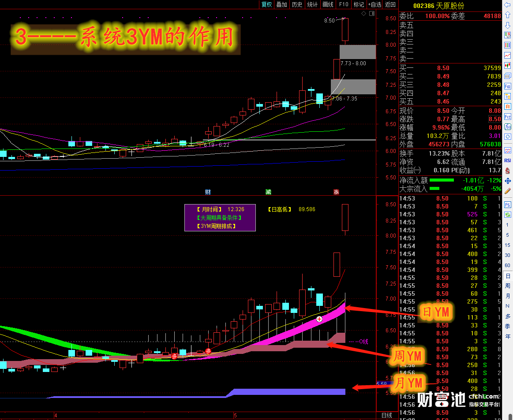Screen dimensions: 513x420
Task: Click the blue 财 marker under main chart
Action: pyautogui.click(x=208, y=192)
